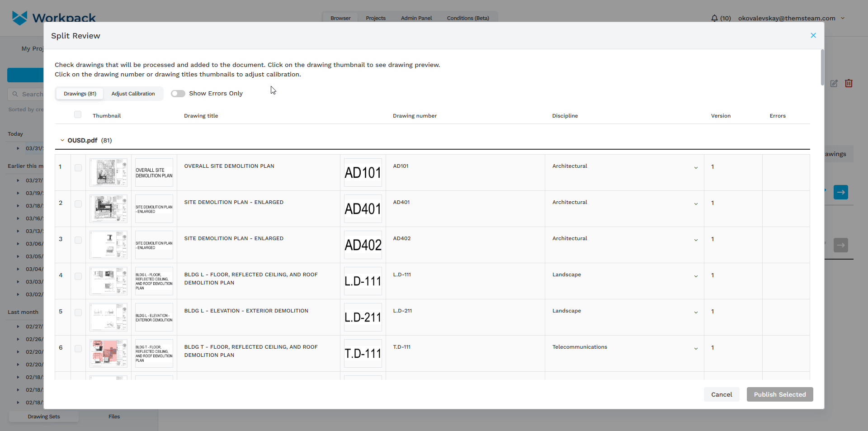This screenshot has height=431, width=868.
Task: Open the notifications bell
Action: [715, 18]
